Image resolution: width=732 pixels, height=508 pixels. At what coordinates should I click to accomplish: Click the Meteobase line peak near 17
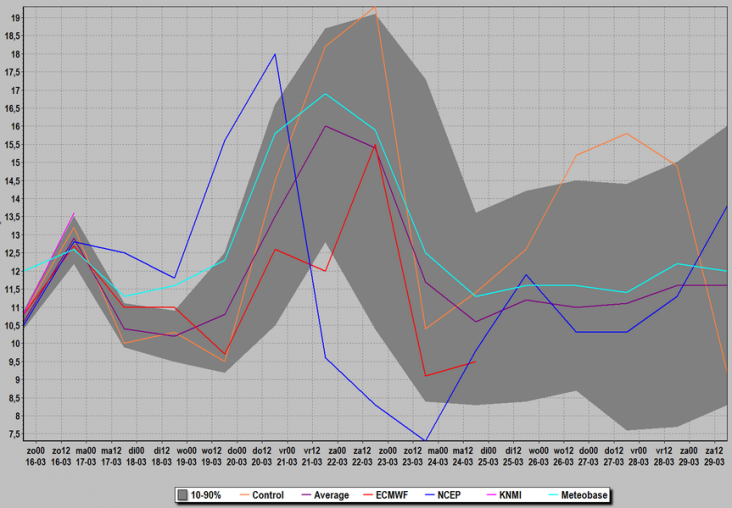tap(325, 94)
